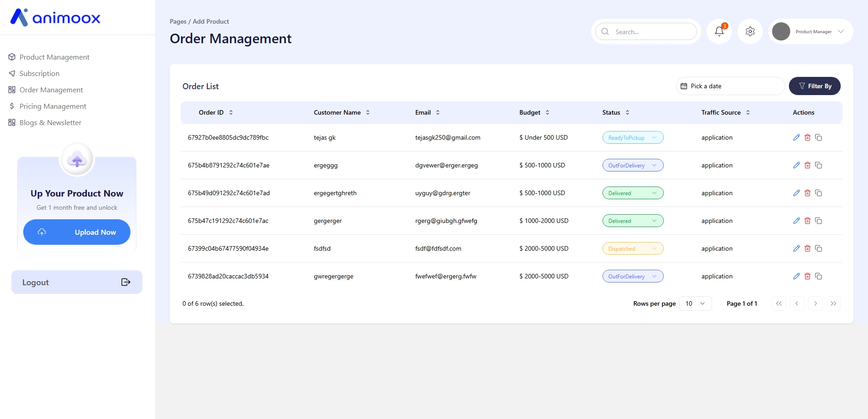Open Delivered status dropdown for ergegertghreth
The image size is (868, 419).
633,193
